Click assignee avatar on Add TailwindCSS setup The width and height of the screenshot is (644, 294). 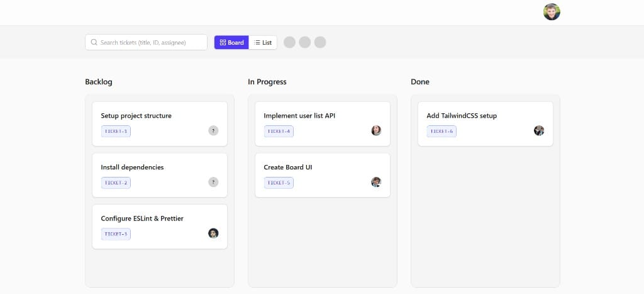click(539, 131)
